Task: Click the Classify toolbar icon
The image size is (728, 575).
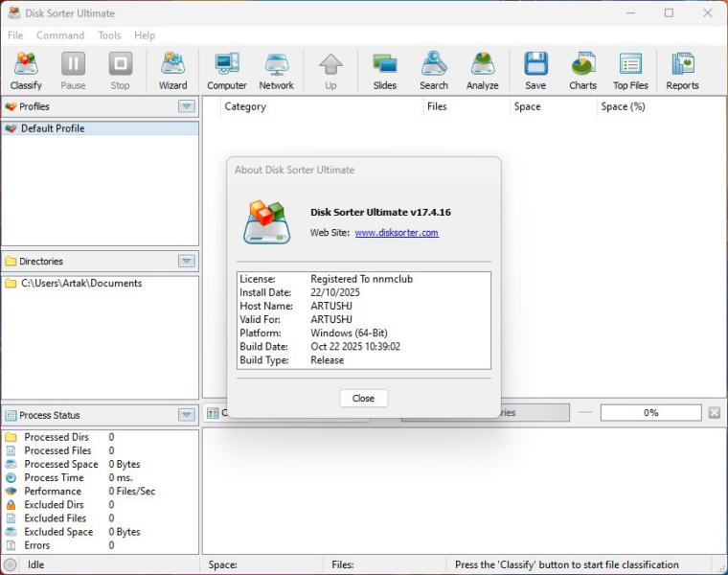Action: (26, 71)
